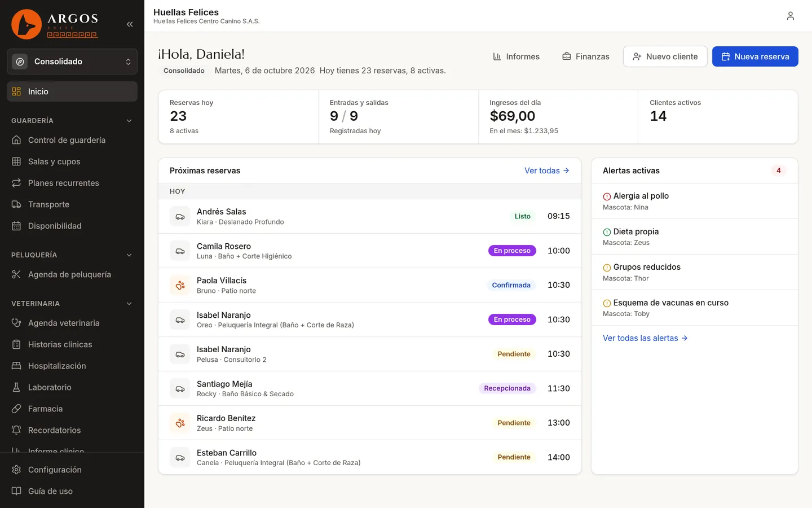
Task: Open Transporte in the sidebar
Action: [72, 204]
